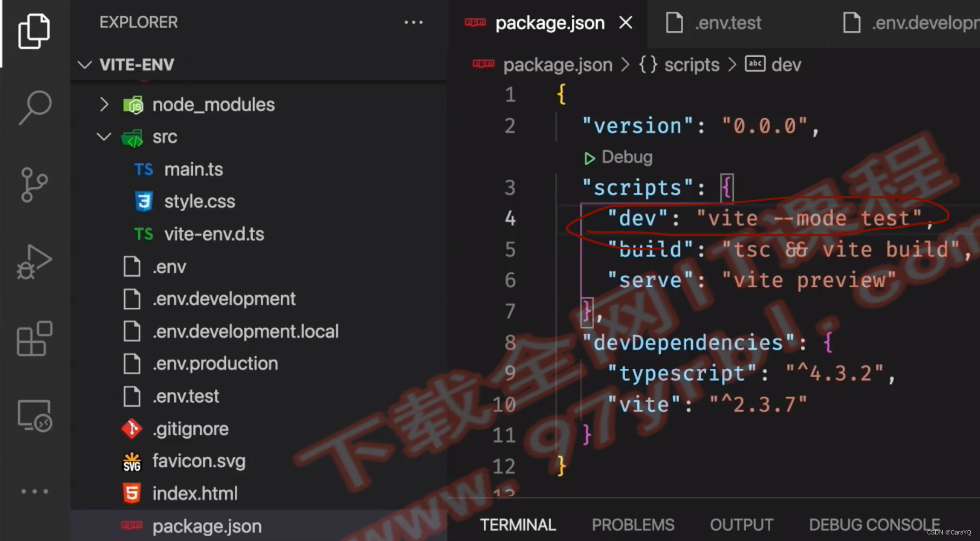980x541 pixels.
Task: Click the git icon beside .gitignore
Action: click(x=132, y=429)
